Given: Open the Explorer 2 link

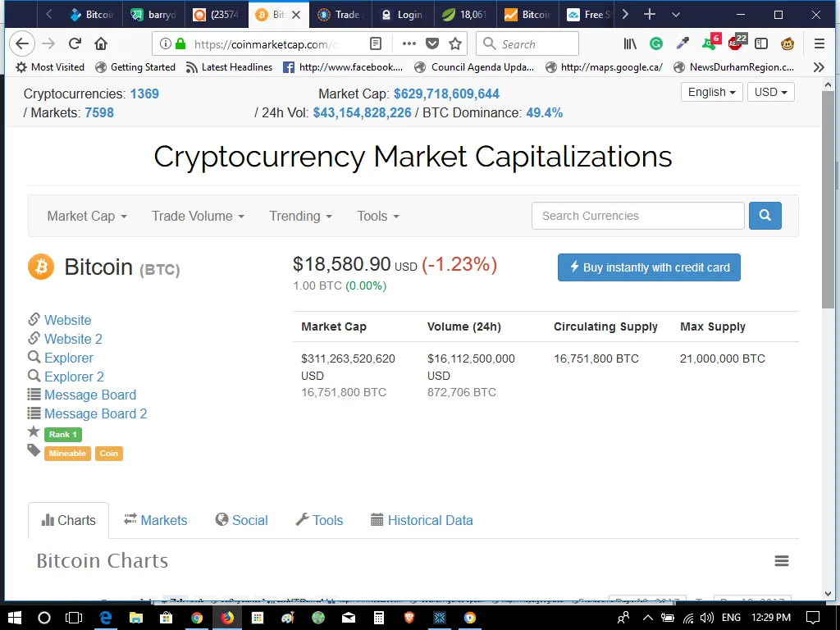Looking at the screenshot, I should click(74, 377).
